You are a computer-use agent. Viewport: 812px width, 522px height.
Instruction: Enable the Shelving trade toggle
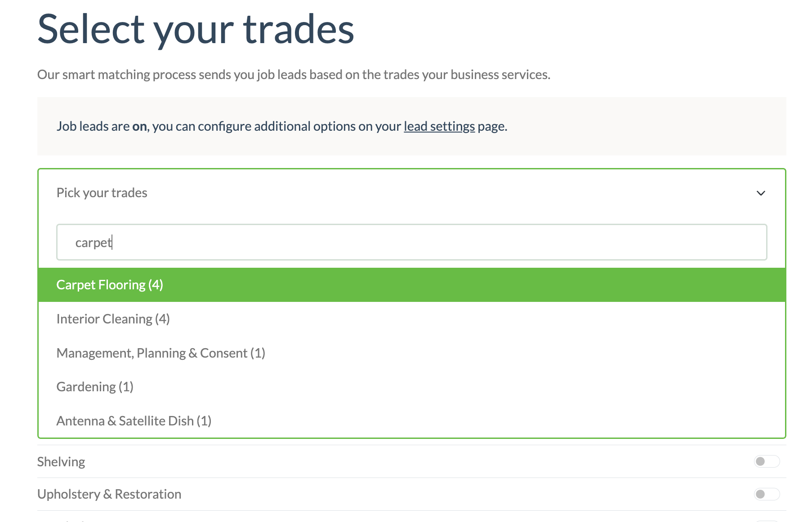point(767,461)
